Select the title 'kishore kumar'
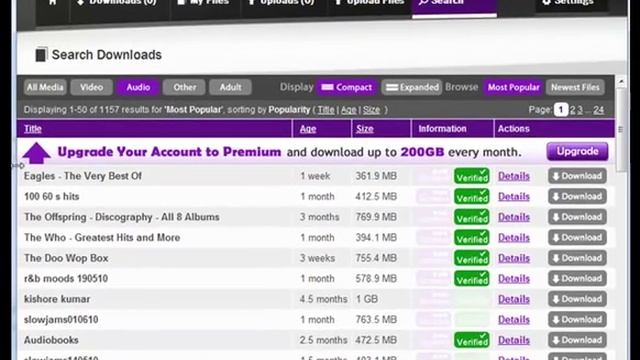The height and width of the screenshot is (360, 640). click(x=57, y=299)
